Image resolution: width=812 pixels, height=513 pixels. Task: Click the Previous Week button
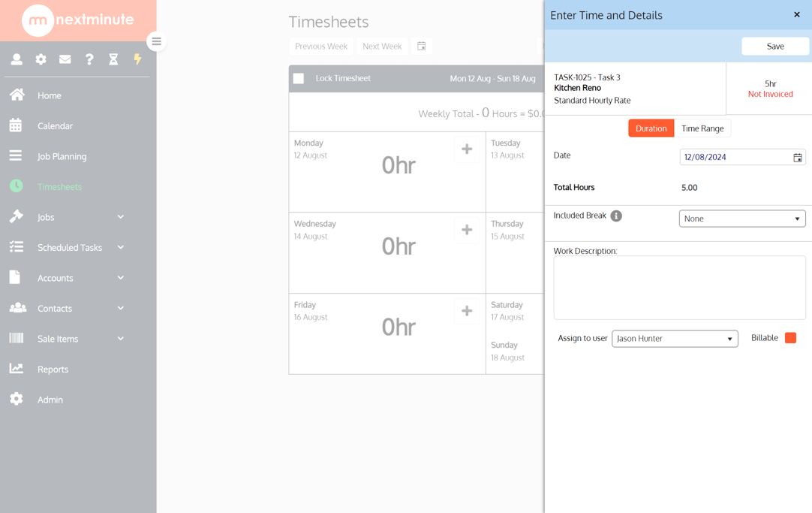[321, 46]
